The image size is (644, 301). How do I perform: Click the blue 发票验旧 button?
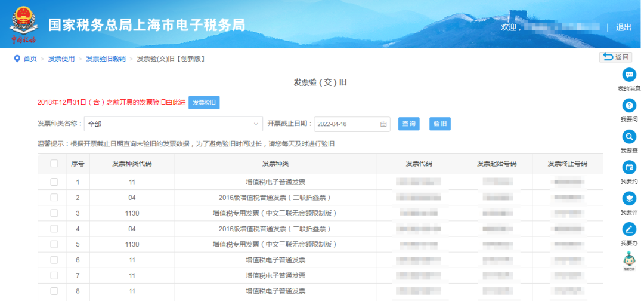coord(204,102)
